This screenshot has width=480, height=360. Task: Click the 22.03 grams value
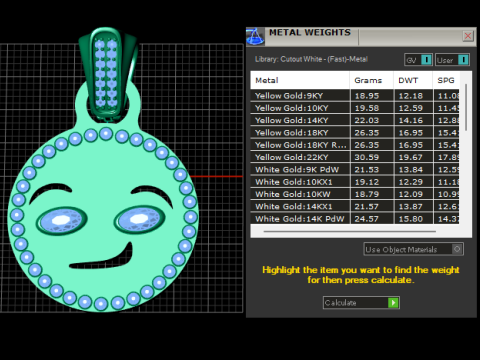tap(367, 120)
